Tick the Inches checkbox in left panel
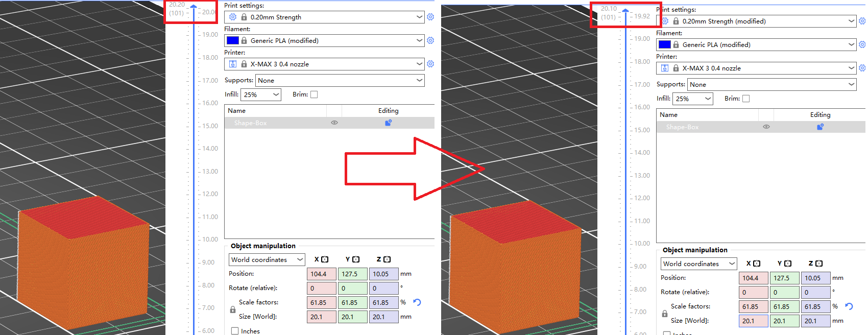868x335 pixels. [x=235, y=331]
